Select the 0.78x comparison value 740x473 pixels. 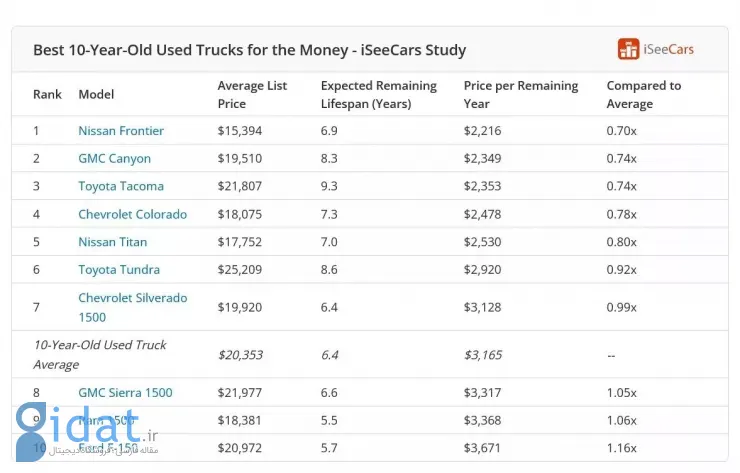pyautogui.click(x=622, y=214)
